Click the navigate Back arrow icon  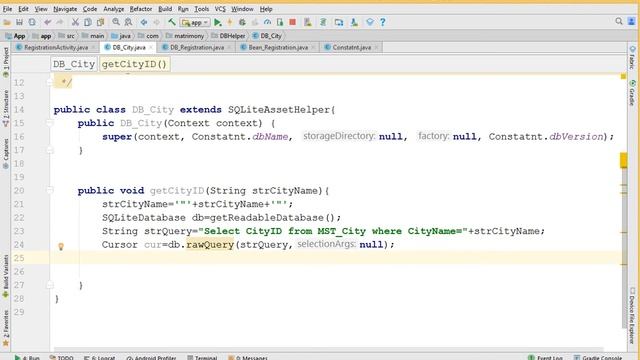[144, 22]
